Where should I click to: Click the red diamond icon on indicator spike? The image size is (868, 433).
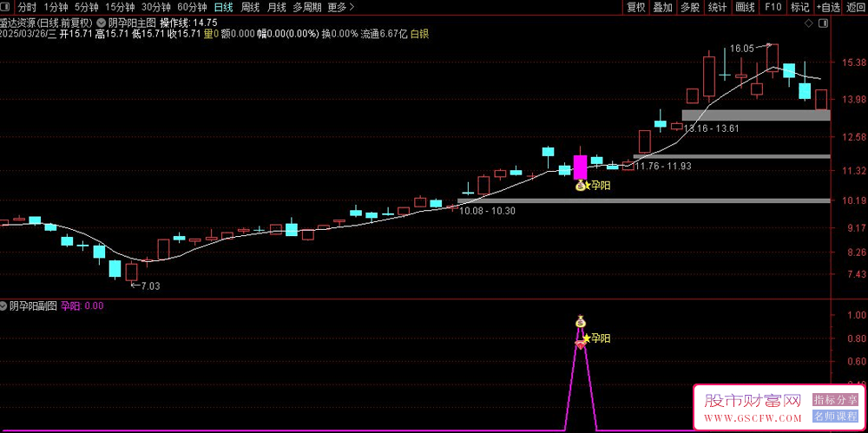(x=580, y=344)
